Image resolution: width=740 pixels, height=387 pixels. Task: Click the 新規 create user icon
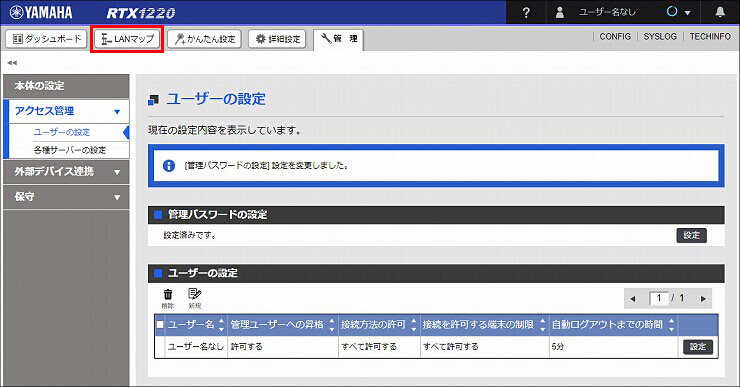(194, 299)
